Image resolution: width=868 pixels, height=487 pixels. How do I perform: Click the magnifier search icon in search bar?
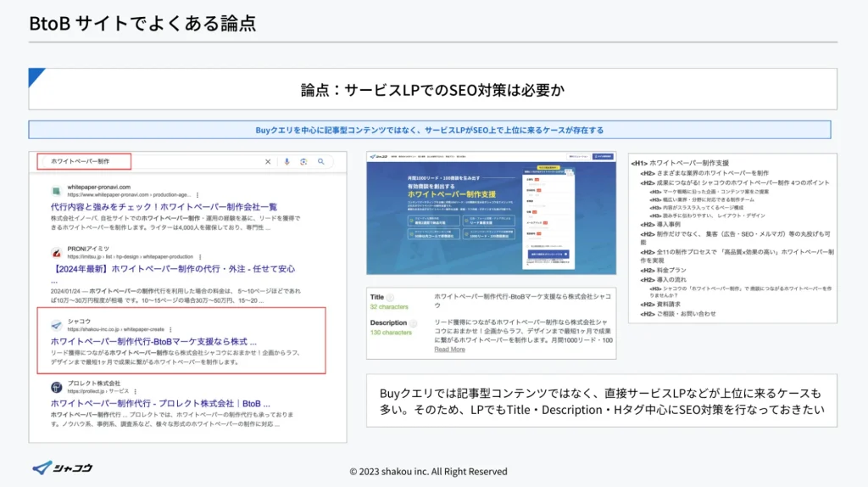coord(321,161)
